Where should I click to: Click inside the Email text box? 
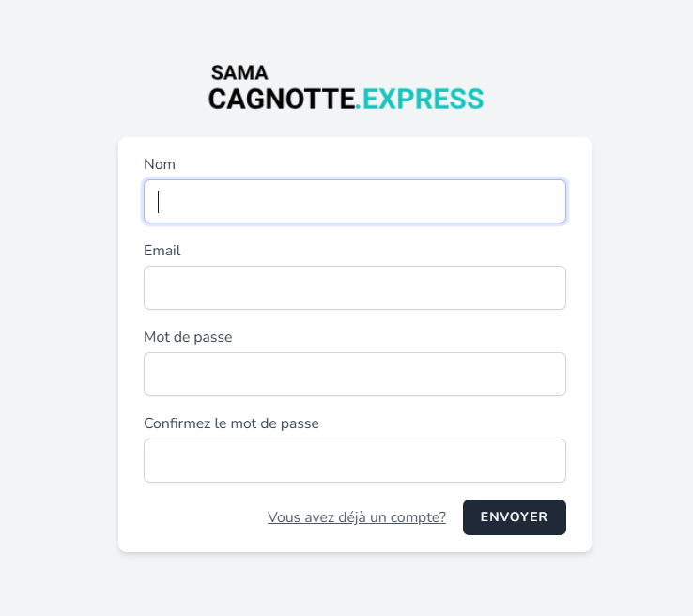(x=355, y=287)
